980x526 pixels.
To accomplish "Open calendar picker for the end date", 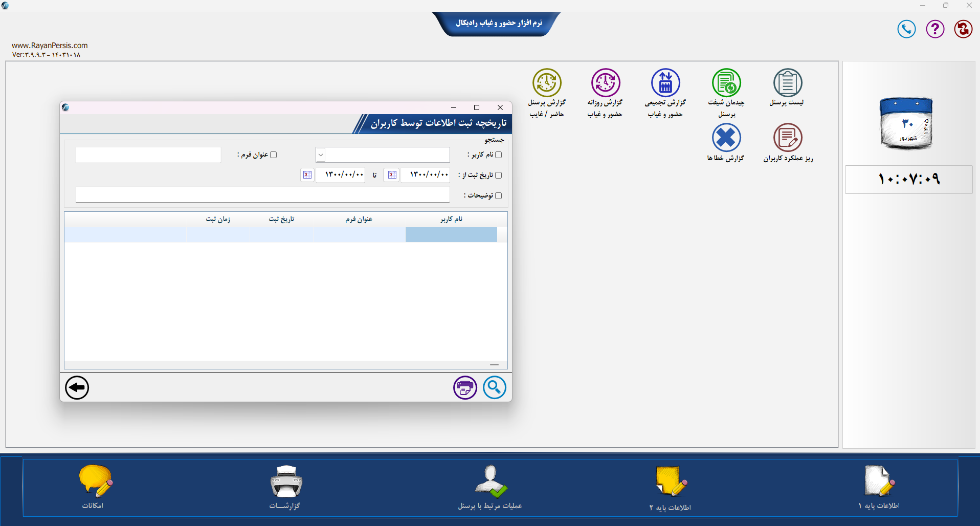I will point(307,175).
